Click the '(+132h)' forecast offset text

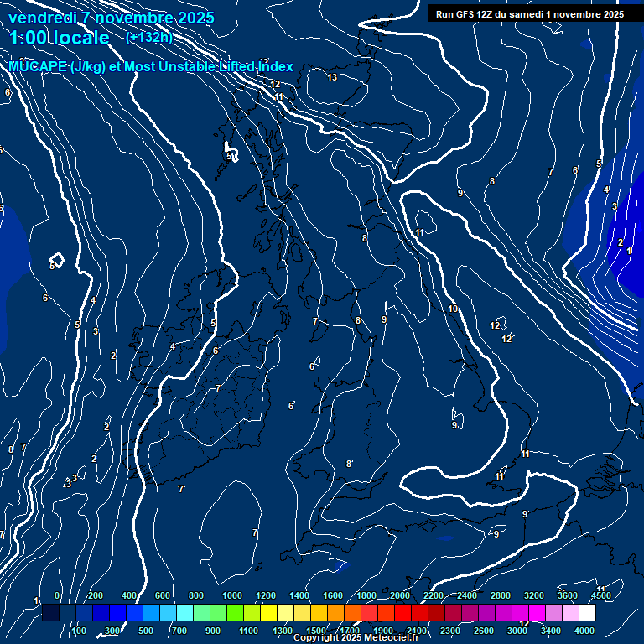click(149, 38)
